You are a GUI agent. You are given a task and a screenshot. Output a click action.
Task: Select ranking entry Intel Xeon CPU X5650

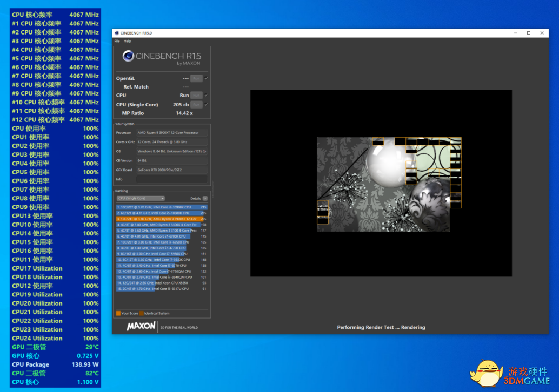tap(162, 283)
